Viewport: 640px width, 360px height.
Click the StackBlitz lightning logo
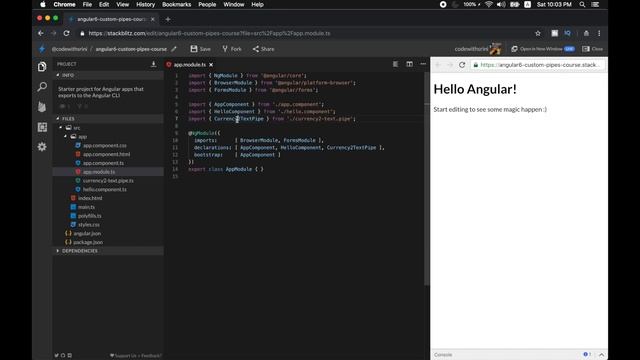pyautogui.click(x=42, y=49)
